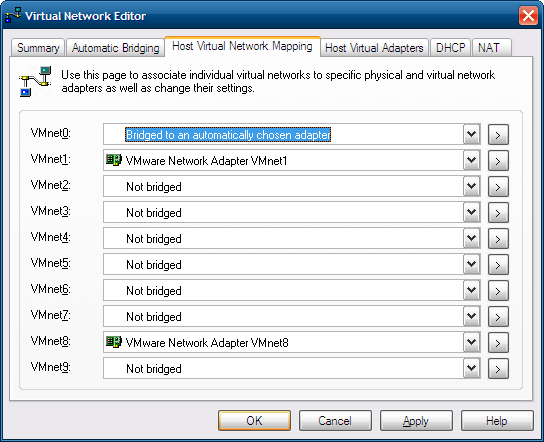Click 'VMware Network Adapter VMnet1' text

(206, 161)
